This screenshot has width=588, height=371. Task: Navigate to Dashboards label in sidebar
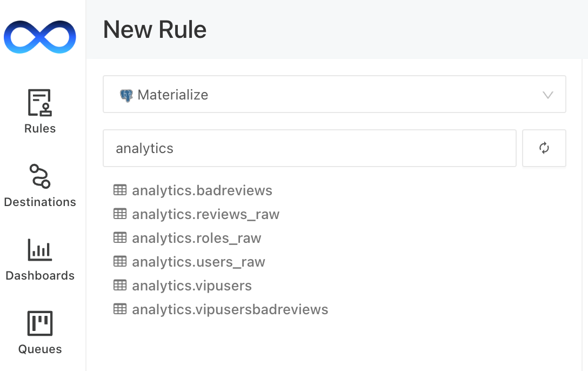pos(40,276)
